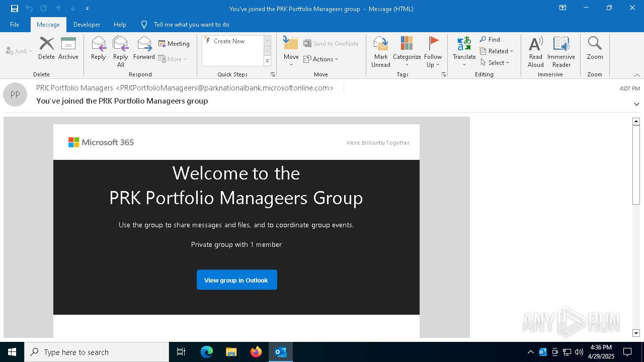Screen dimensions: 644x362
Task: Click Send to OneNote
Action: point(331,44)
